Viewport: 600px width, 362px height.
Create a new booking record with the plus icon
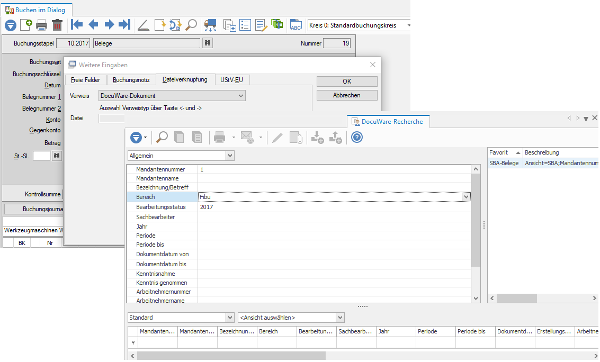26,25
